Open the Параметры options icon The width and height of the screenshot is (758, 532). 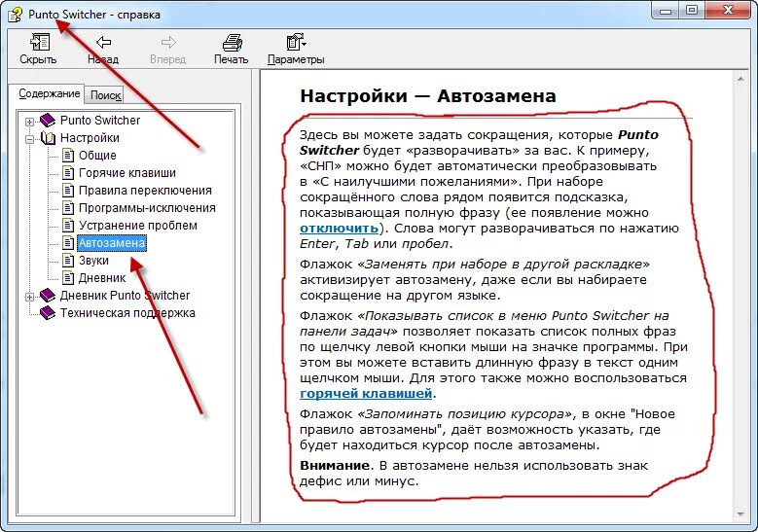pyautogui.click(x=296, y=42)
